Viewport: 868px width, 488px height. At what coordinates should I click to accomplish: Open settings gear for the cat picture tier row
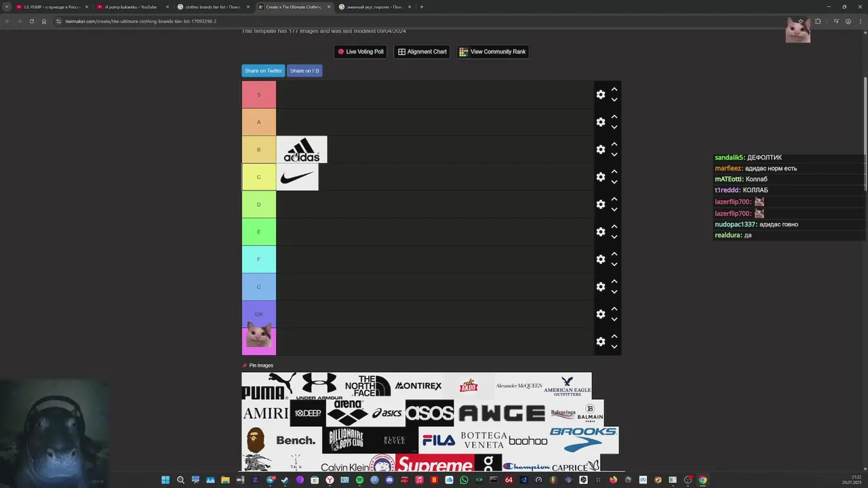(601, 342)
